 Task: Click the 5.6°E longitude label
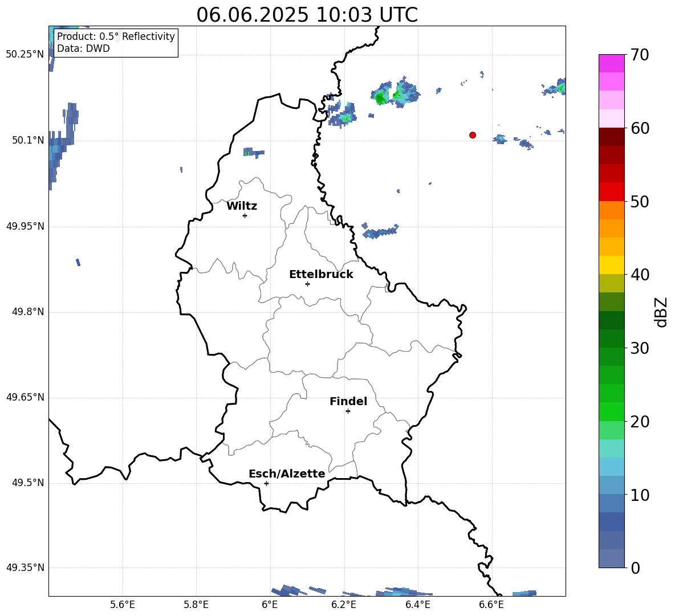[122, 605]
